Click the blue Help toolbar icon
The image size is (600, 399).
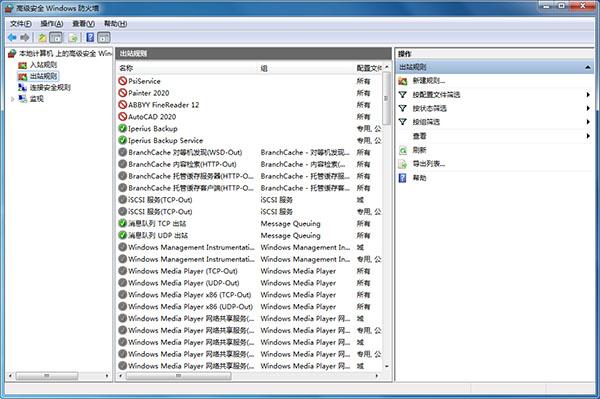point(90,37)
